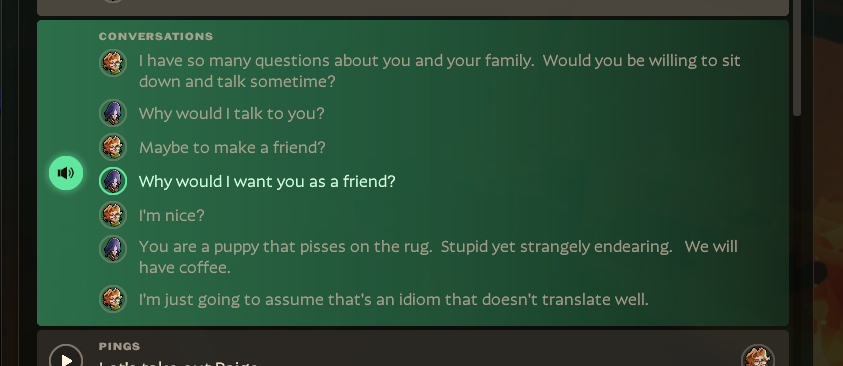The image size is (843, 366).
Task: Click the hooded avatar beside the puppy line
Action: coord(113,249)
